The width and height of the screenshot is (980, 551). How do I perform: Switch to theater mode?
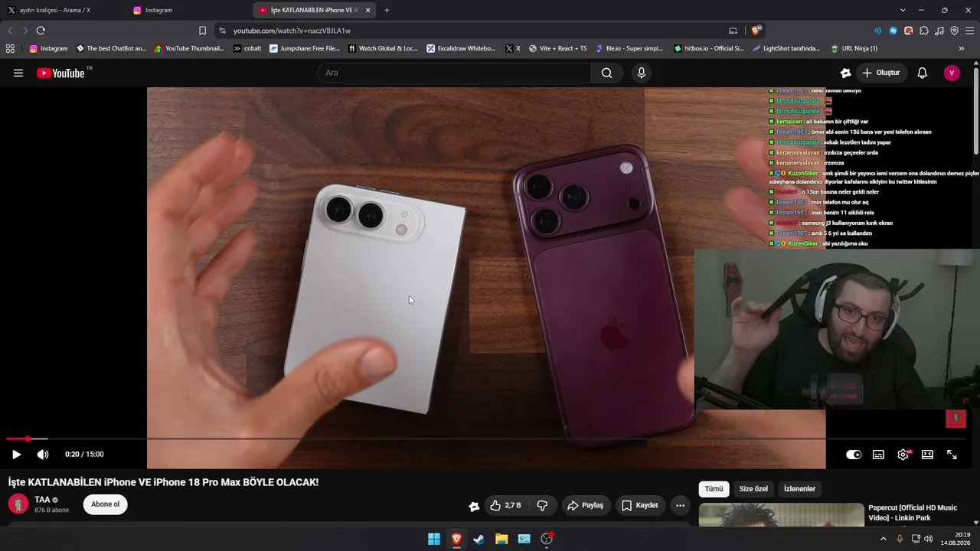coord(927,455)
